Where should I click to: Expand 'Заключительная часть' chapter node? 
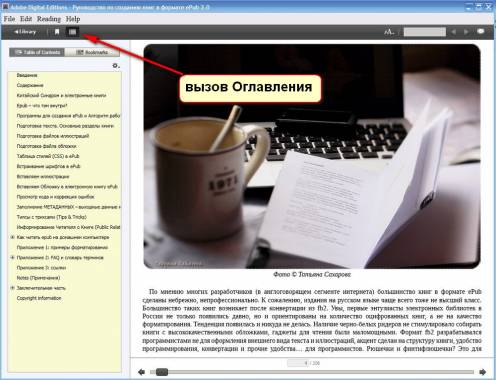[x=12, y=288]
